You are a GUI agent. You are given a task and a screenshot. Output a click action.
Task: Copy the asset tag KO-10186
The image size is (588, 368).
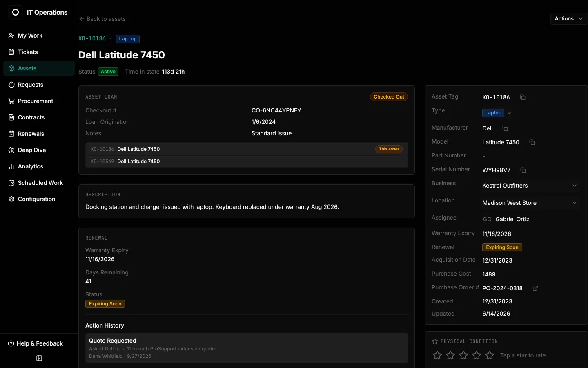[523, 97]
